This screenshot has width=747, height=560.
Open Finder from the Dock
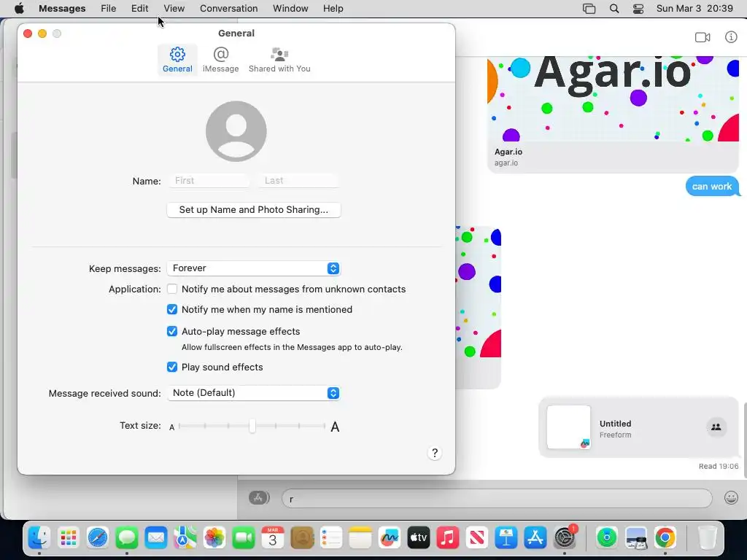tap(39, 538)
